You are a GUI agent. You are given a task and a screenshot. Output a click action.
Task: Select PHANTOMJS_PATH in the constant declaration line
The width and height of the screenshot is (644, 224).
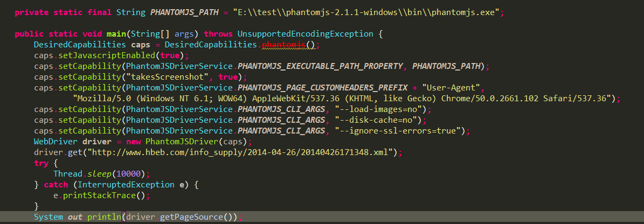click(x=184, y=12)
